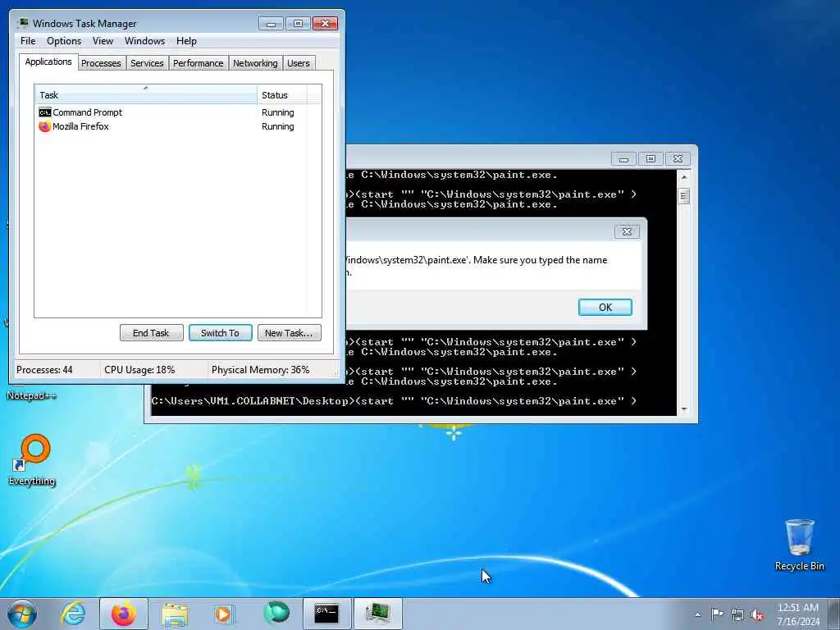Activate Task Manager taskbar button

point(377,614)
